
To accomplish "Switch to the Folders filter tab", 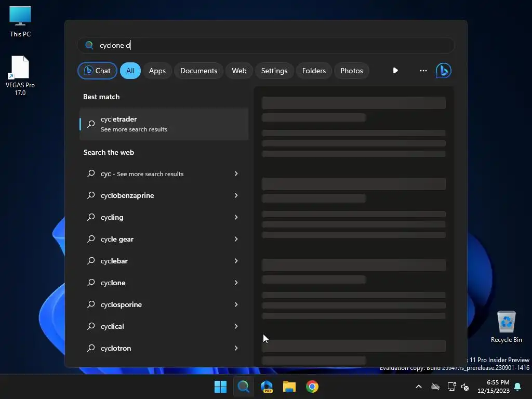I will tap(314, 71).
